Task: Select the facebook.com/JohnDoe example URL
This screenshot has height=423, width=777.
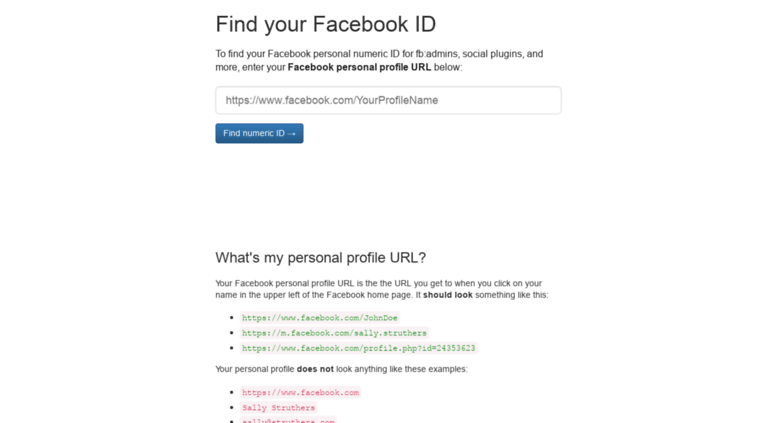Action: [319, 318]
